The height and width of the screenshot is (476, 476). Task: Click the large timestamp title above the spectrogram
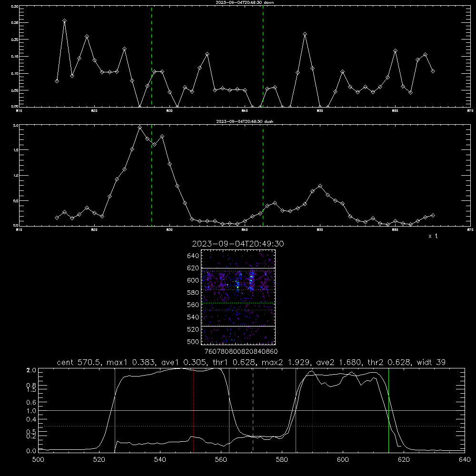pyautogui.click(x=238, y=244)
